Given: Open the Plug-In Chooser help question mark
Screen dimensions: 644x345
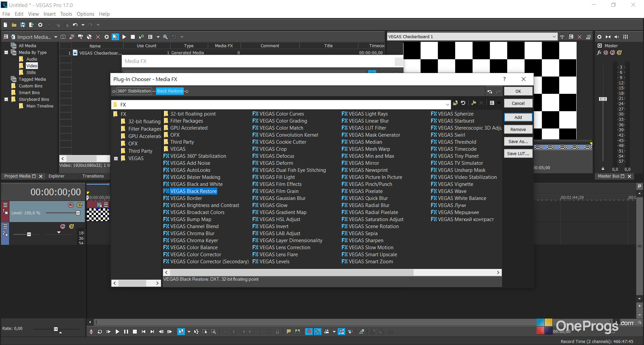Looking at the screenshot, I should (504, 79).
